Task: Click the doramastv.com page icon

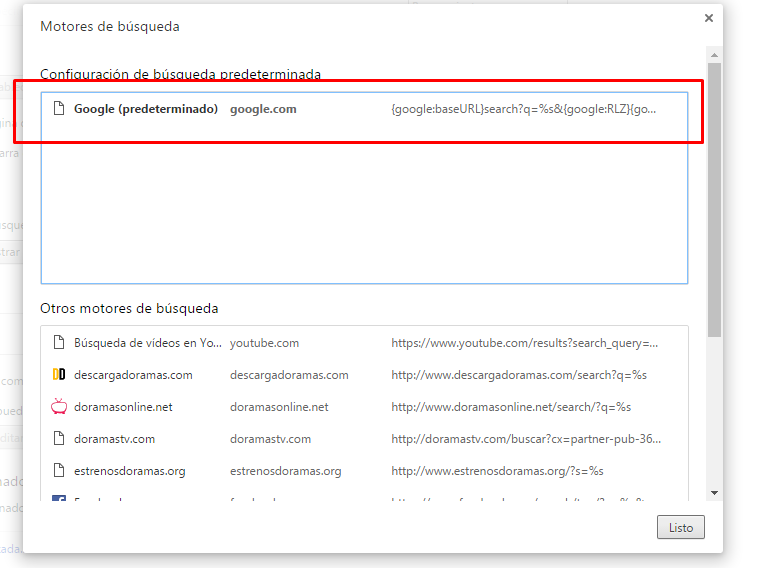Action: (59, 438)
